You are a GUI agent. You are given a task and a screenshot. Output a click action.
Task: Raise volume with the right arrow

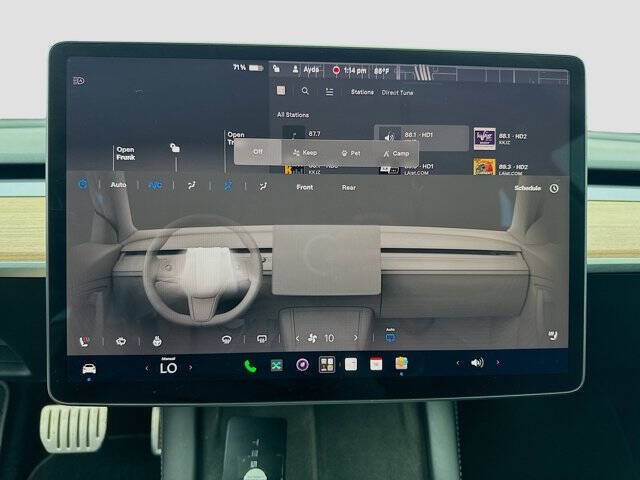pos(498,362)
